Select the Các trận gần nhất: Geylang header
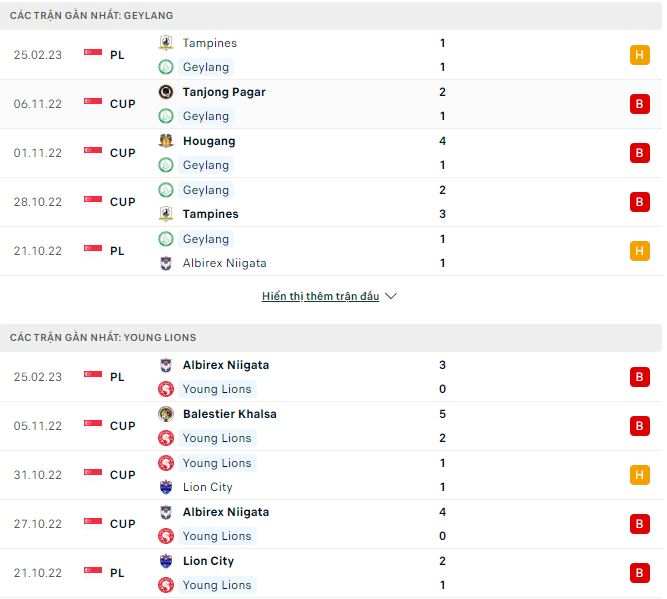This screenshot has width=667, height=599. pyautogui.click(x=91, y=16)
